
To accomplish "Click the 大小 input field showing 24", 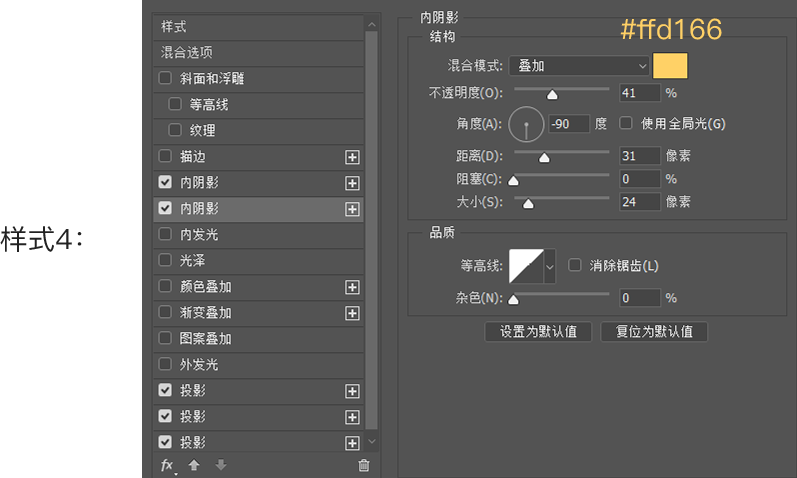I will pyautogui.click(x=640, y=202).
